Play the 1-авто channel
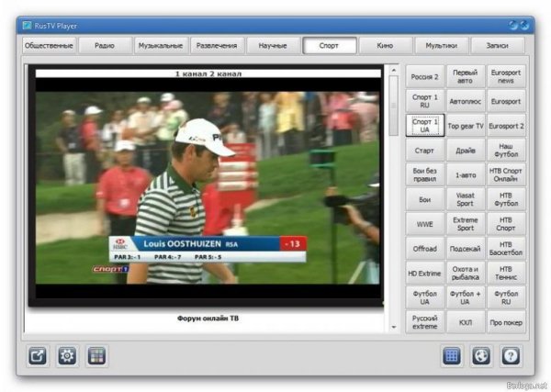Screen dimensions: 551x392 pos(466,175)
